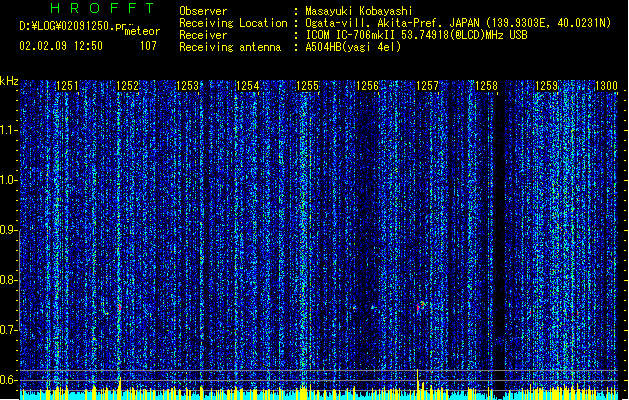The height and width of the screenshot is (400, 629).
Task: Click the red meteor echo near 1252
Action: 120,307
